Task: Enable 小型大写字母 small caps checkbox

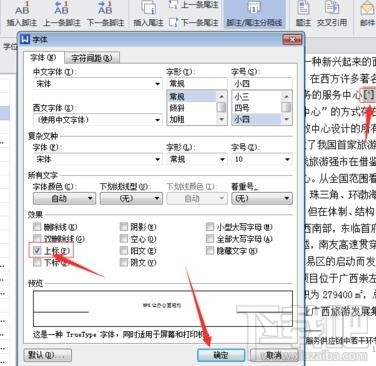Action: click(210, 227)
